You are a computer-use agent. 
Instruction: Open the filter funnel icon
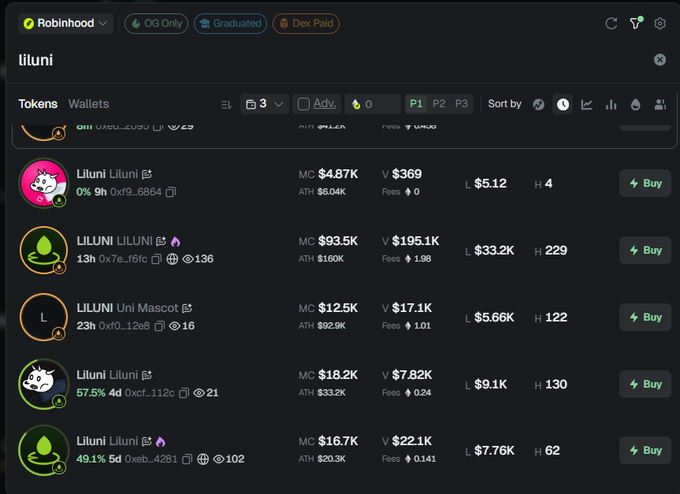[635, 23]
